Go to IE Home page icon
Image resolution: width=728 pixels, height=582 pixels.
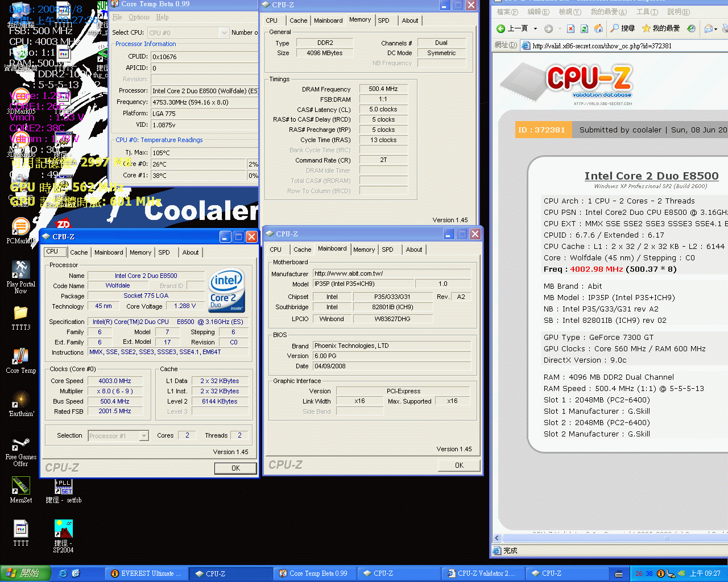598,28
